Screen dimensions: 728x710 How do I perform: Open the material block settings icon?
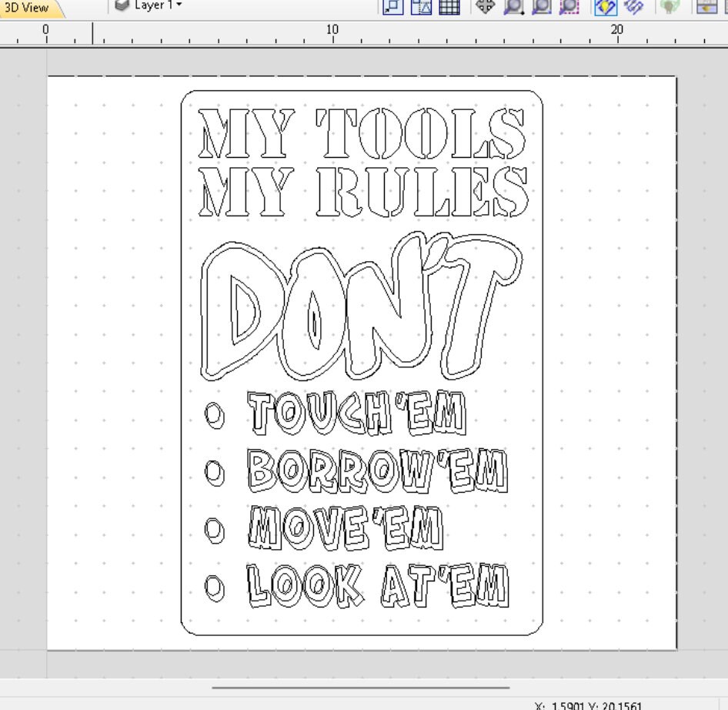706,7
